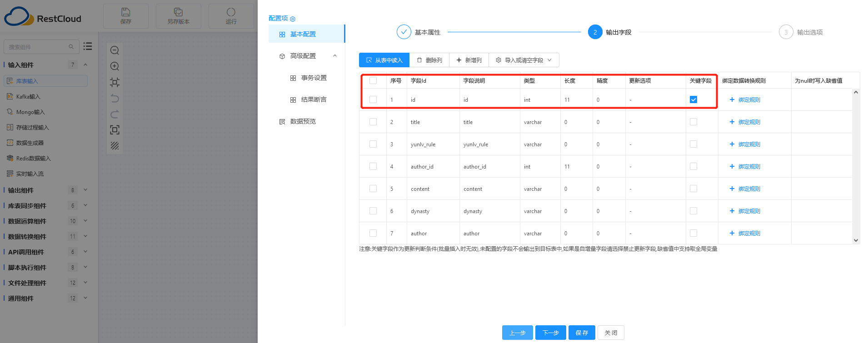Click the table scrollbar up arrow

coord(856,92)
